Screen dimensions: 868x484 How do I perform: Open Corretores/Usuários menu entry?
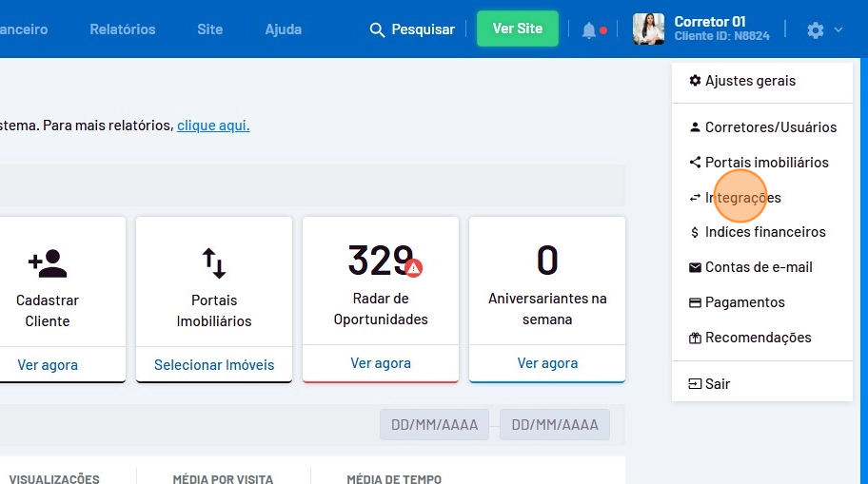coord(770,127)
